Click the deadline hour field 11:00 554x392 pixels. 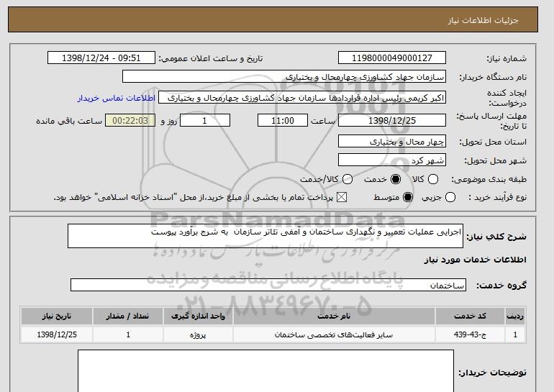click(x=283, y=120)
